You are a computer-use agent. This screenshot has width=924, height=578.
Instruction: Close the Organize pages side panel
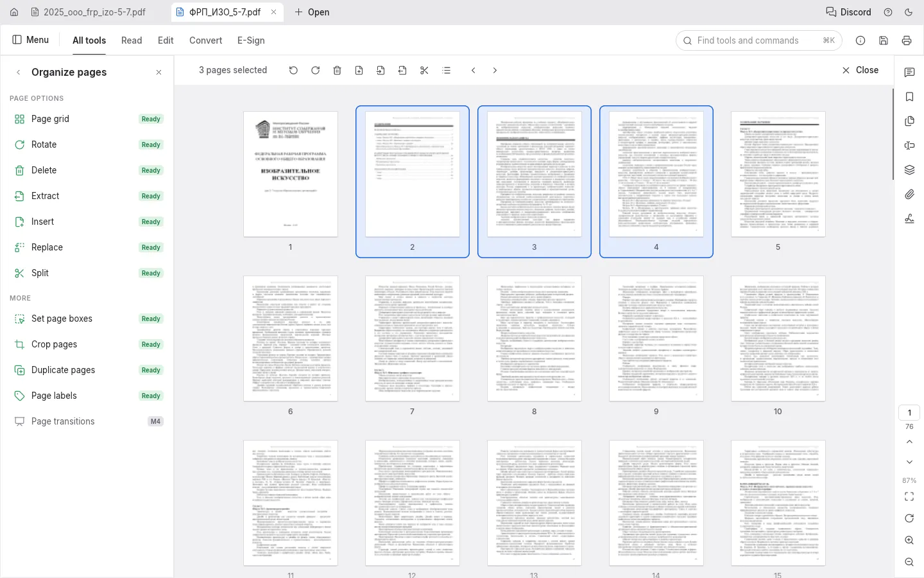pos(159,73)
